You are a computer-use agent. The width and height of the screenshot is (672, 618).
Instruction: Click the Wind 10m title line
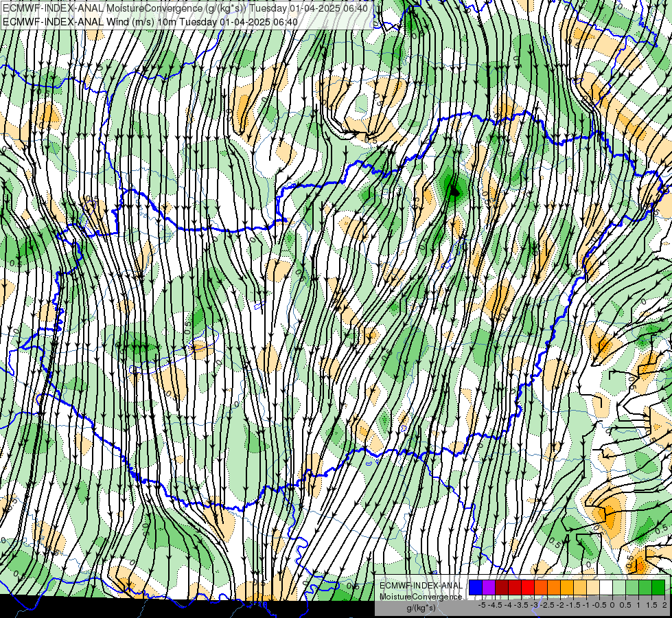pyautogui.click(x=150, y=22)
